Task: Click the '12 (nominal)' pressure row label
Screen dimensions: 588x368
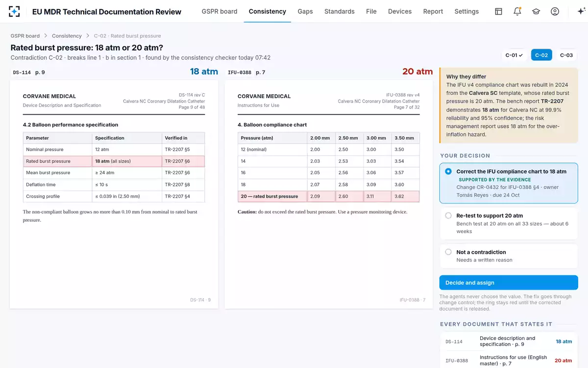Action: [272, 149]
